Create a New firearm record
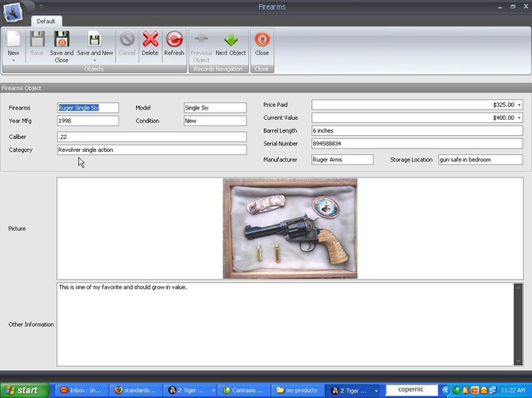 coord(14,42)
